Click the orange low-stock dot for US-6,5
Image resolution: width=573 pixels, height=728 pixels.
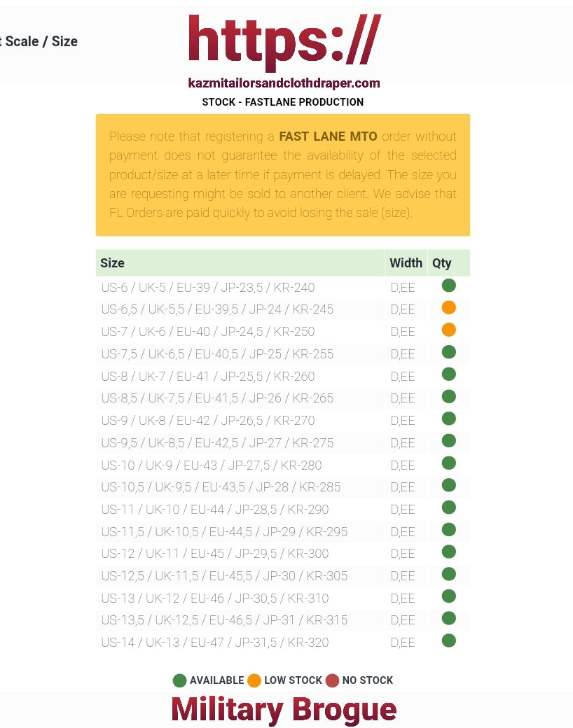tap(449, 308)
